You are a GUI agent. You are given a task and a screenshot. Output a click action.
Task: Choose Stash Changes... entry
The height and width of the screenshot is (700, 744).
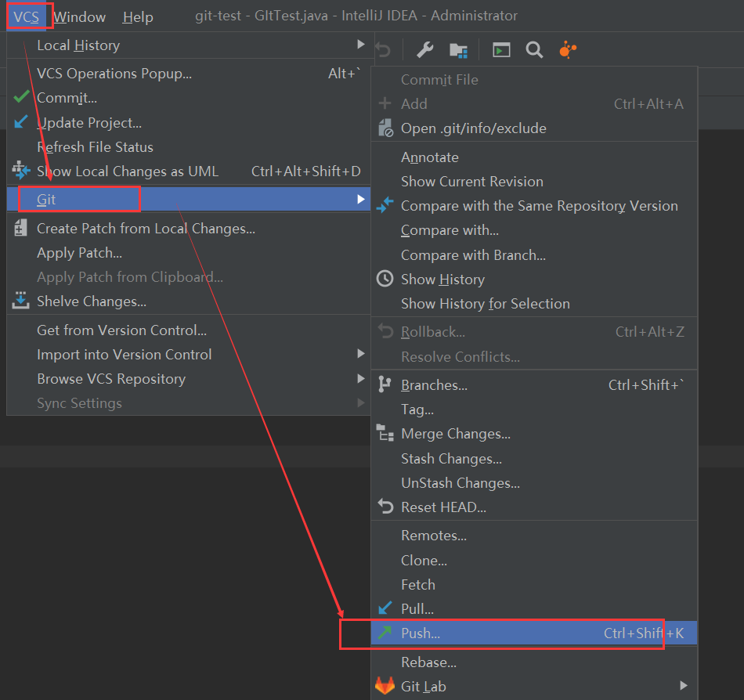pyautogui.click(x=534, y=459)
